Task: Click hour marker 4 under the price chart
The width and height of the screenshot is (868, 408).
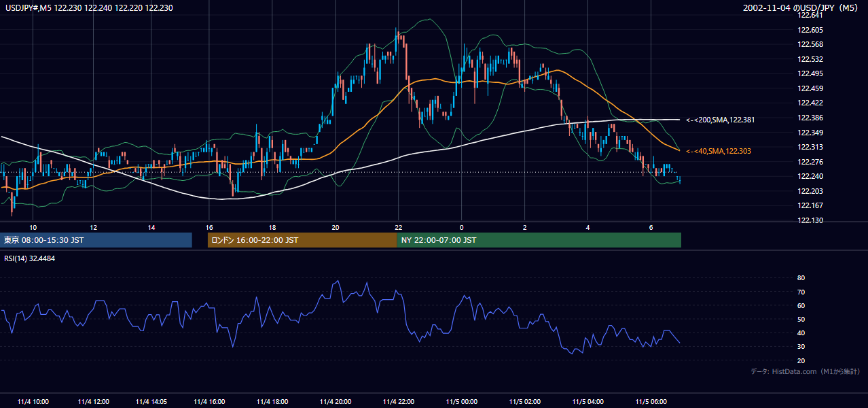Action: tap(587, 227)
